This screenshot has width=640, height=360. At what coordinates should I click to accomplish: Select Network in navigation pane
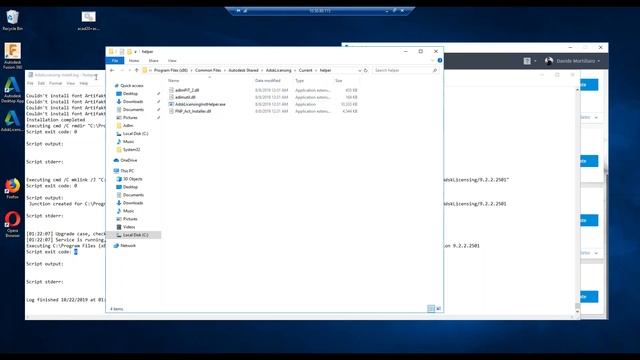(x=128, y=246)
